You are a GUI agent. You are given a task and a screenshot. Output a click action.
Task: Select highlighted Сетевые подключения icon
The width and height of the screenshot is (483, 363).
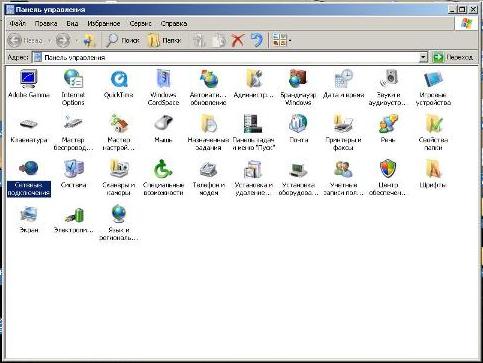pos(29,168)
